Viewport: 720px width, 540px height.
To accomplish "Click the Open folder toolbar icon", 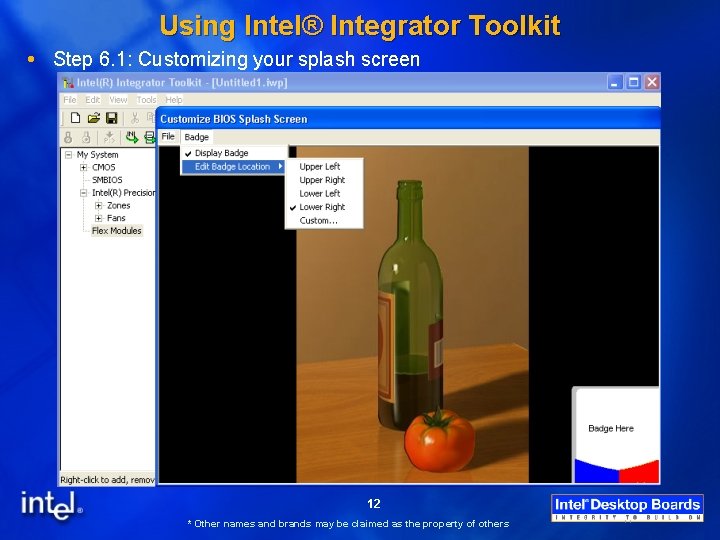I will coord(94,118).
